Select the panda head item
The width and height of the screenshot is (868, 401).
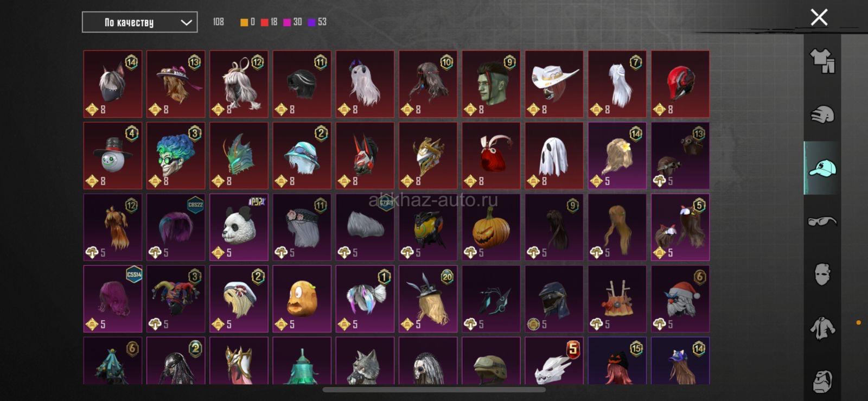pyautogui.click(x=239, y=227)
